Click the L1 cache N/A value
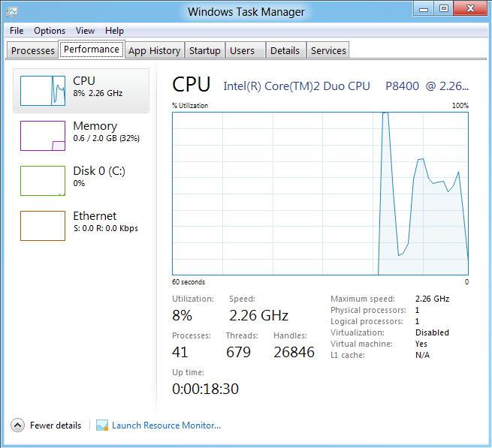492x448 pixels. (x=422, y=355)
